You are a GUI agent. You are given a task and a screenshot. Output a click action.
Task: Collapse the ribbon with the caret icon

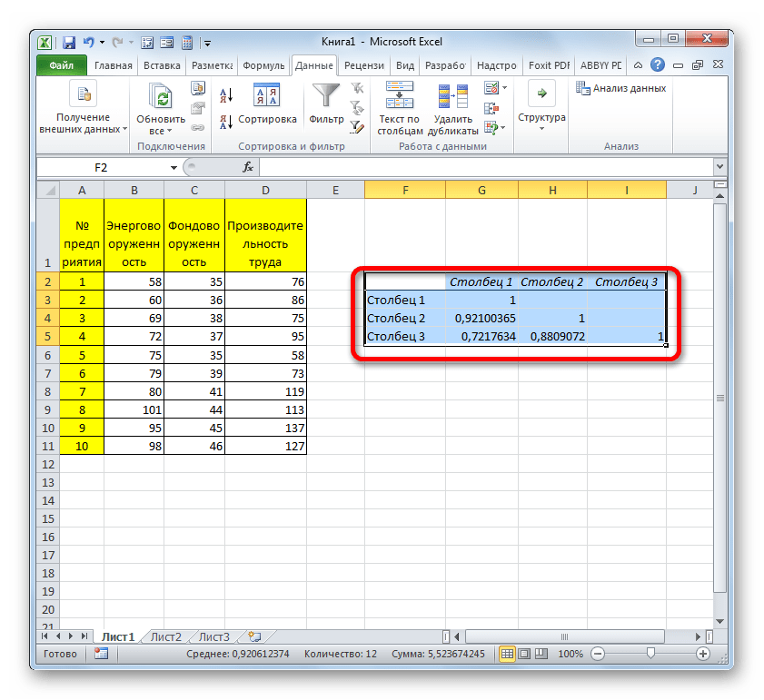638,64
